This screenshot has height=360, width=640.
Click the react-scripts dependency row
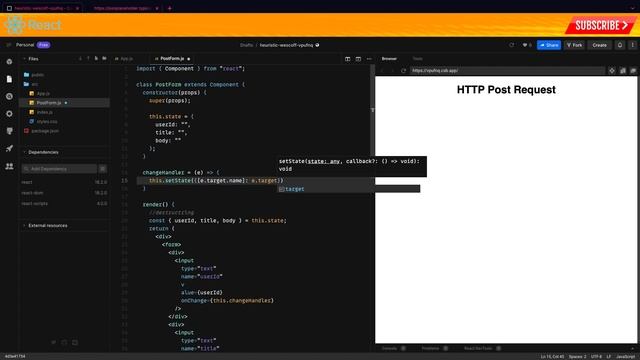64,204
